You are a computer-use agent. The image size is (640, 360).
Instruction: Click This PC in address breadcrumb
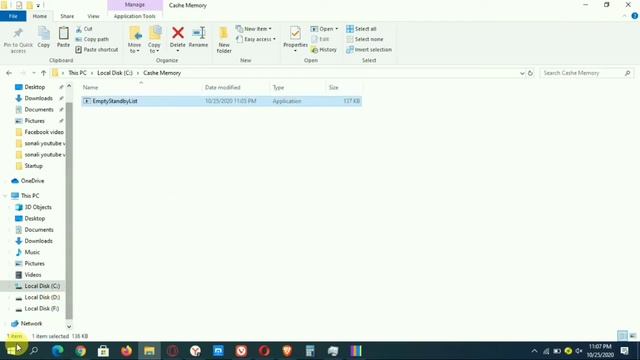(77, 73)
